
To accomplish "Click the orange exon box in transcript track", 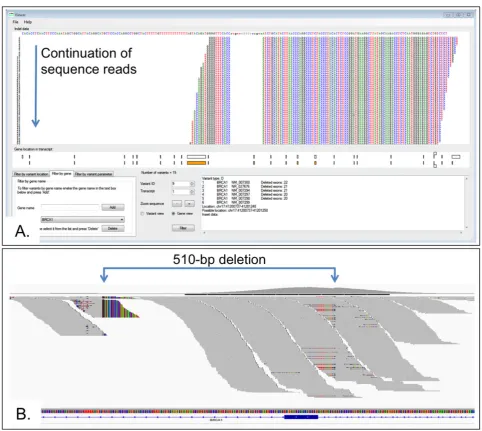I will (196, 163).
